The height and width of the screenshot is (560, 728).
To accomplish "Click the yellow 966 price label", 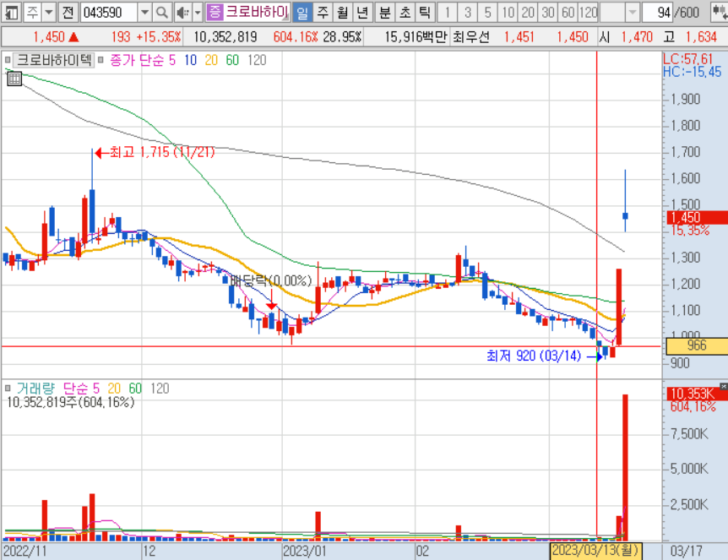I will [x=697, y=345].
